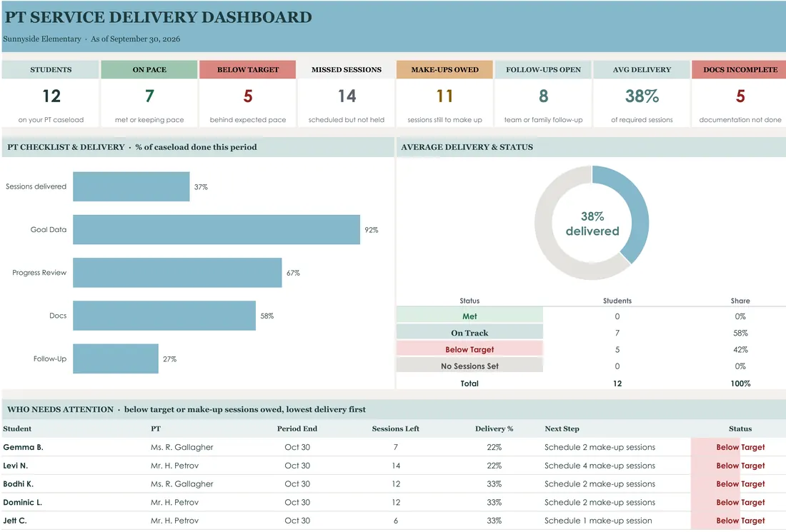Select the DOCS INCOMPLETE card header
Image resolution: width=786 pixels, height=532 pixels.
[x=740, y=70]
